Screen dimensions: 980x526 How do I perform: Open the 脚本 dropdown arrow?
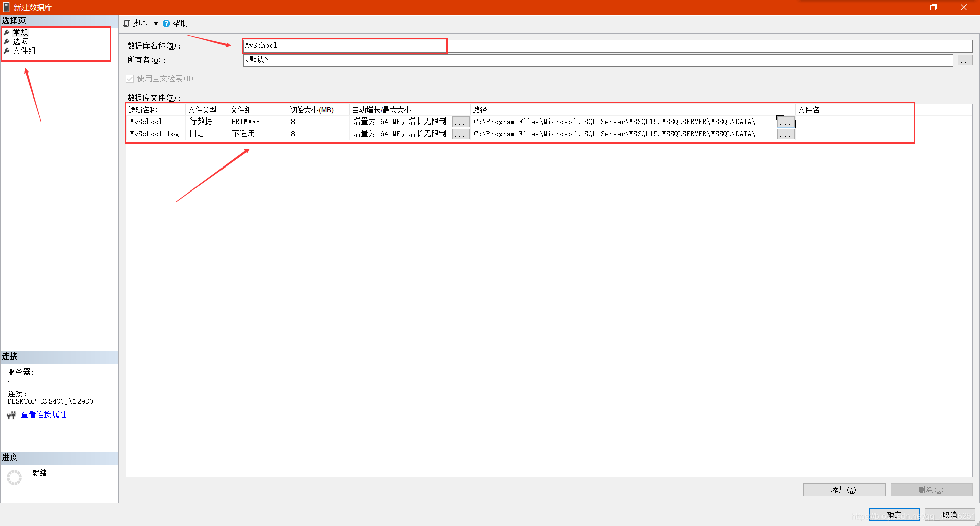pos(156,23)
